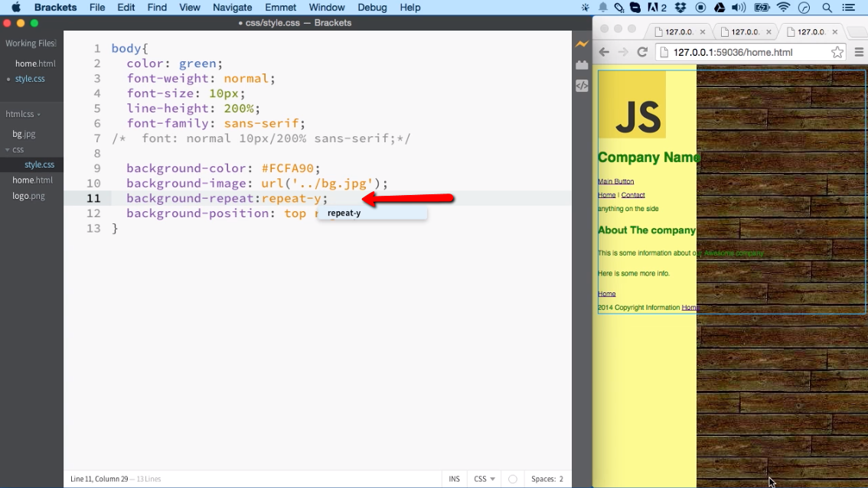Click Awesome company link in browser page
This screenshot has width=868, height=488.
point(733,253)
